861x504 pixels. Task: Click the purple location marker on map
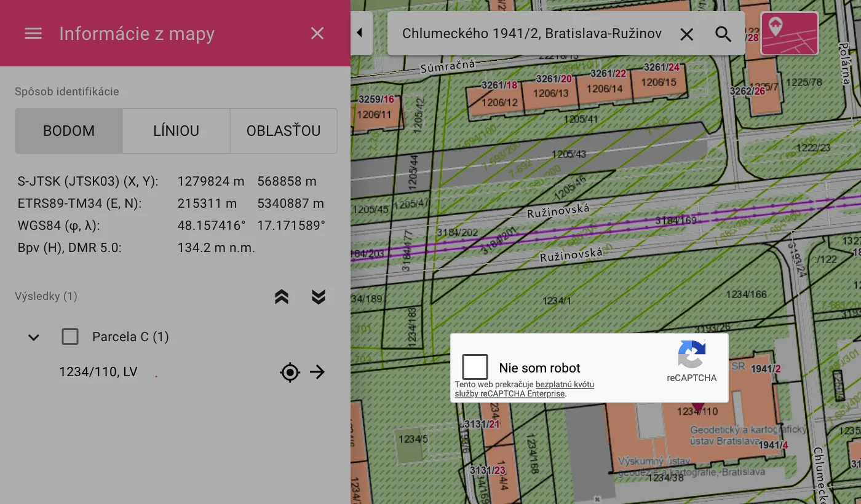tap(697, 408)
